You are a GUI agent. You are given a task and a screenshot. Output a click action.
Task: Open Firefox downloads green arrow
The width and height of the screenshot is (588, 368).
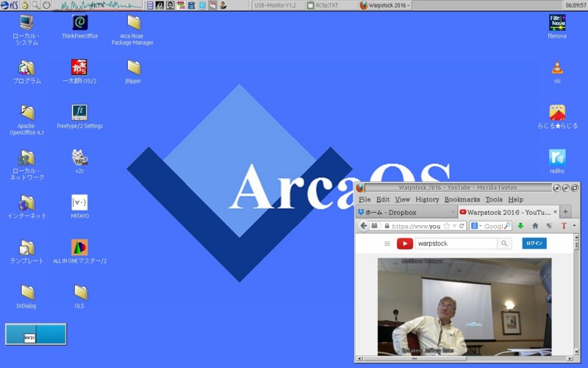click(520, 226)
